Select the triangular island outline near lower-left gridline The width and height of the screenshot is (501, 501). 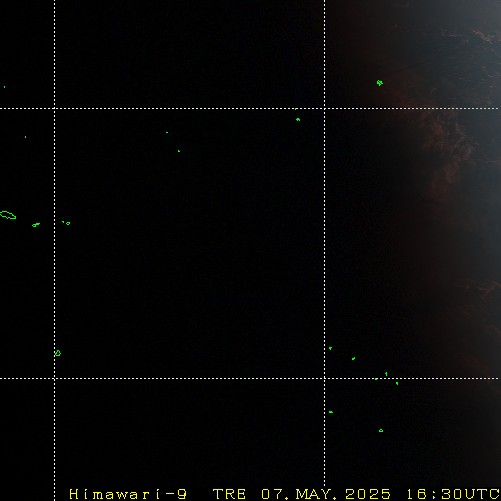coord(58,353)
